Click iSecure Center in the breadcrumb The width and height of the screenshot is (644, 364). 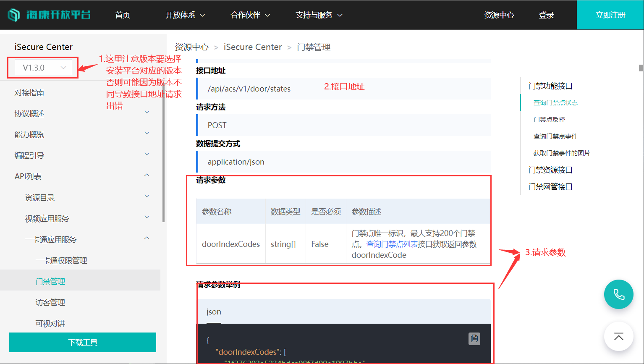[x=253, y=47]
